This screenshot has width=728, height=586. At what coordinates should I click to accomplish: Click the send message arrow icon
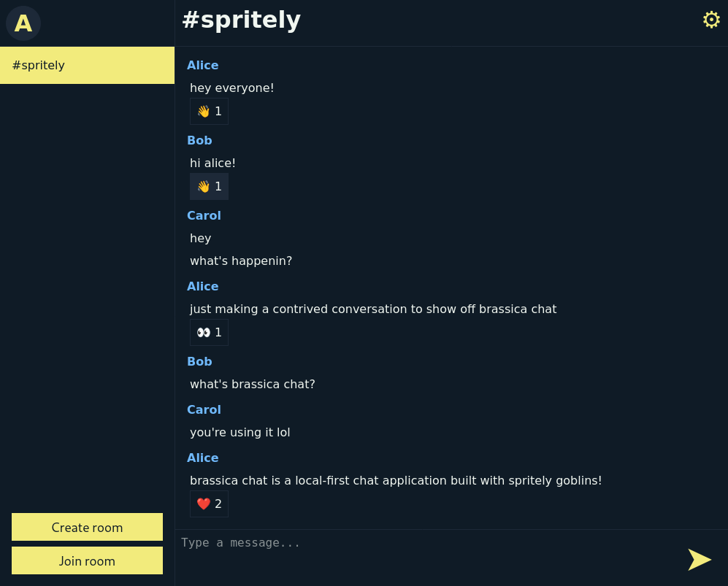(x=699, y=560)
